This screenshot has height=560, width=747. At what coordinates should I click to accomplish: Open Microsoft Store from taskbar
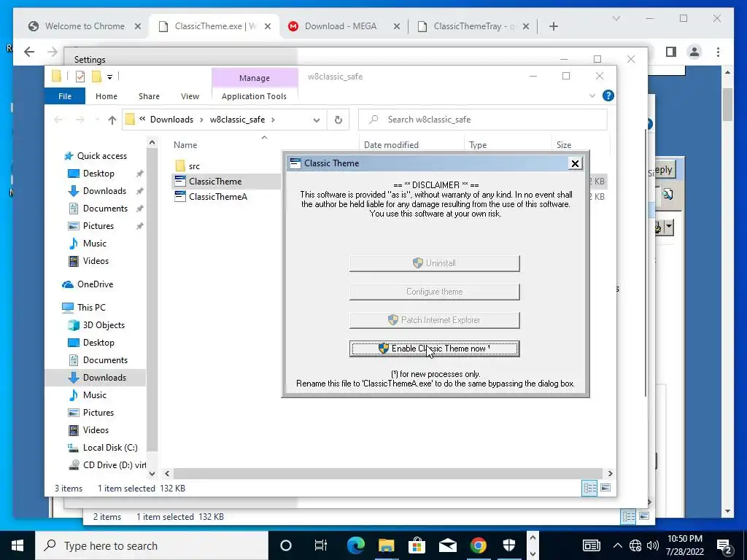coord(417,545)
